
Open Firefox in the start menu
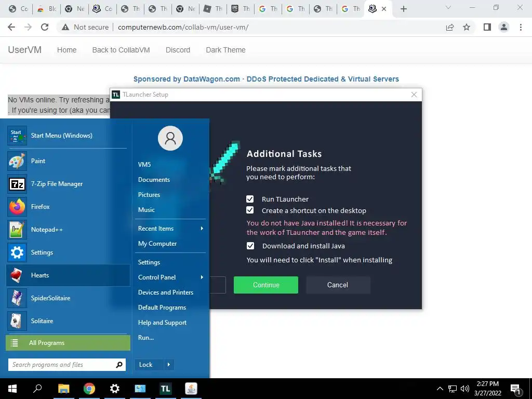pos(68,206)
